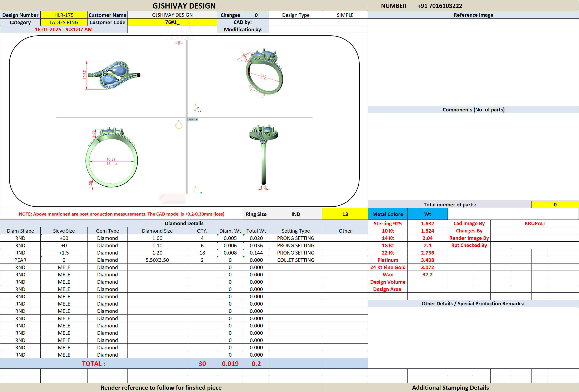Viewport: 579px width, 392px height.
Task: Click the COLLET SETTING cell
Action: [x=296, y=260]
